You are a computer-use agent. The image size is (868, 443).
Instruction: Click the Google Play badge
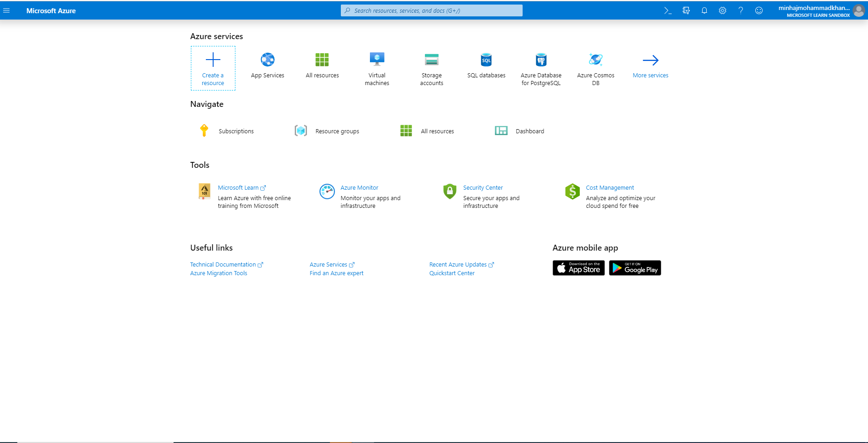[x=635, y=268]
